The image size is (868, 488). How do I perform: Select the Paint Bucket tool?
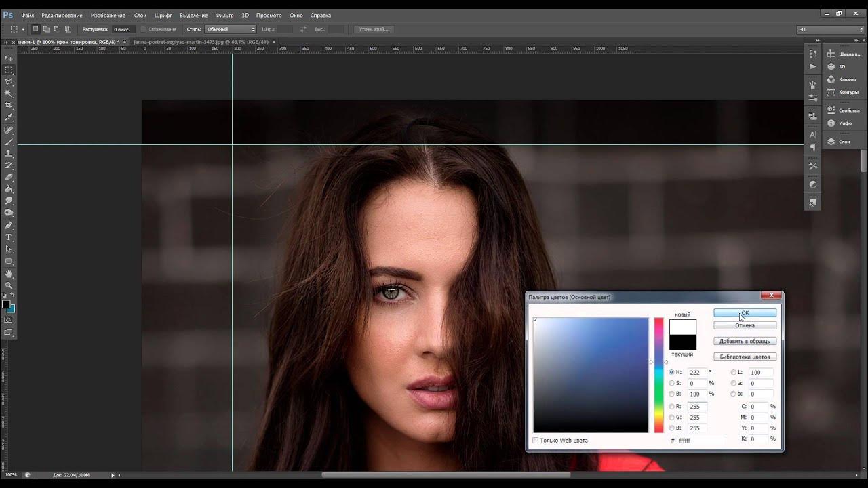coord(9,189)
